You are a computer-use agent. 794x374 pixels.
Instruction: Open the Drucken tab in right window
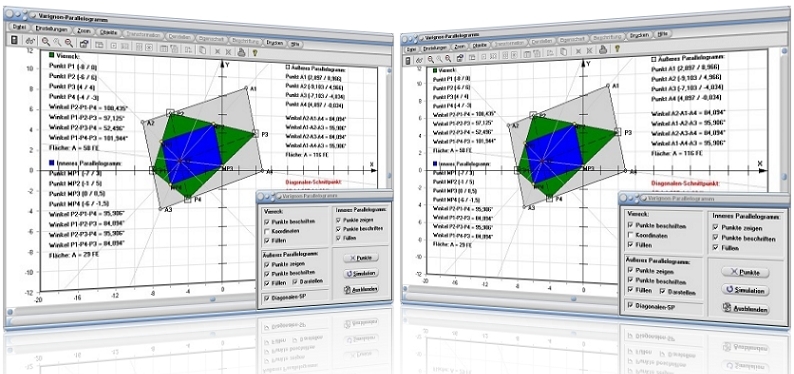(x=639, y=35)
